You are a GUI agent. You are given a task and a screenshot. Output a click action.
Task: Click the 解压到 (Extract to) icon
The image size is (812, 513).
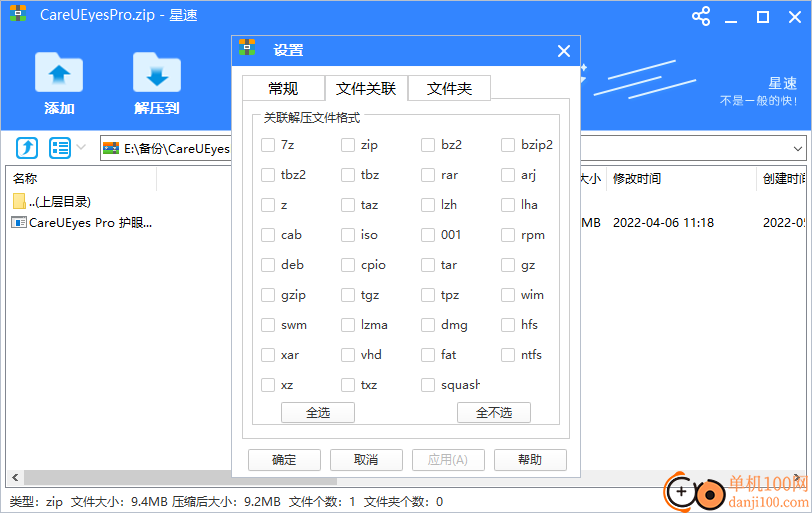pyautogui.click(x=157, y=74)
